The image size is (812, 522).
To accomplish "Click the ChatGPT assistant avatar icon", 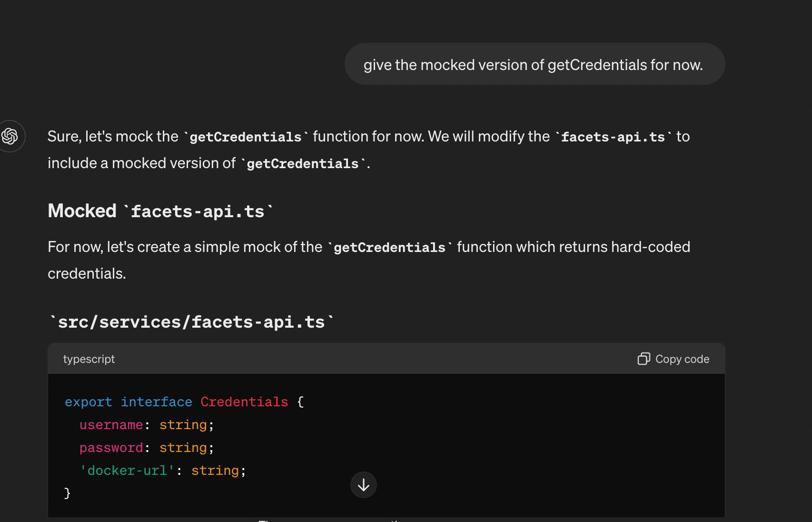I will pyautogui.click(x=11, y=136).
